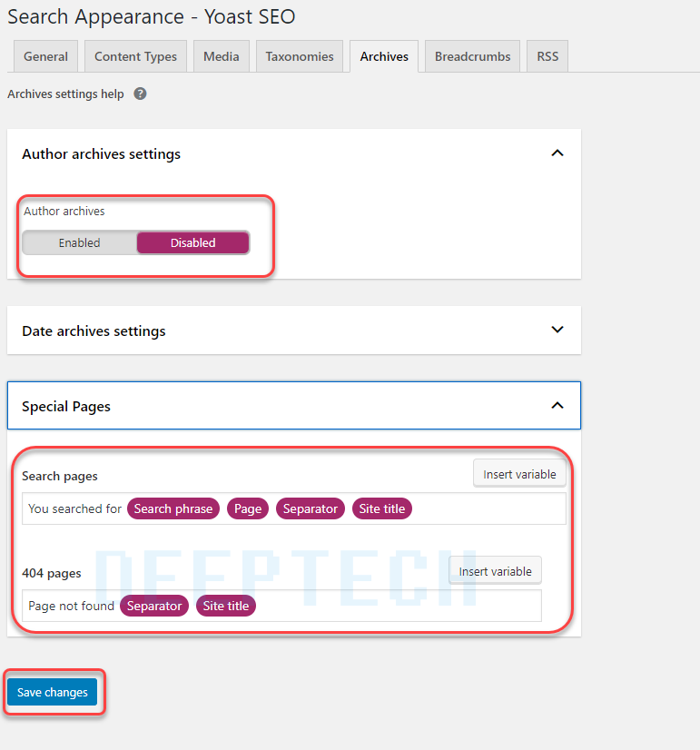700x750 pixels.
Task: Click the Author archives settings heading
Action: tap(102, 154)
